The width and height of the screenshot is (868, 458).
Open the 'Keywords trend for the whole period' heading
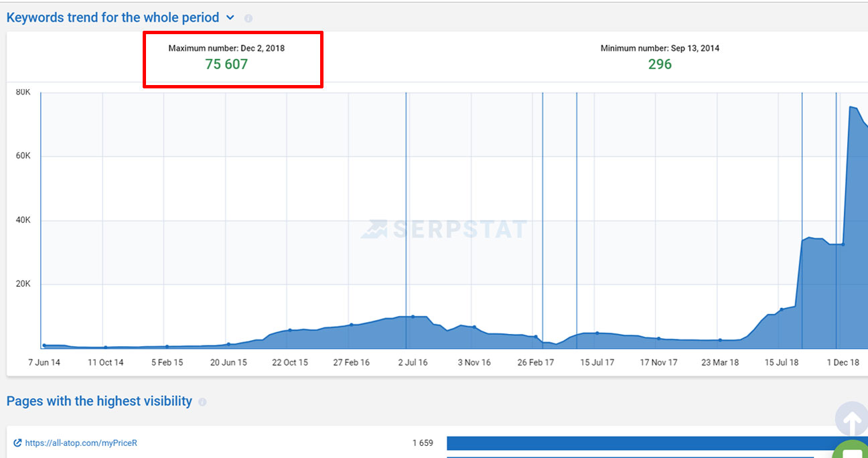coord(113,18)
